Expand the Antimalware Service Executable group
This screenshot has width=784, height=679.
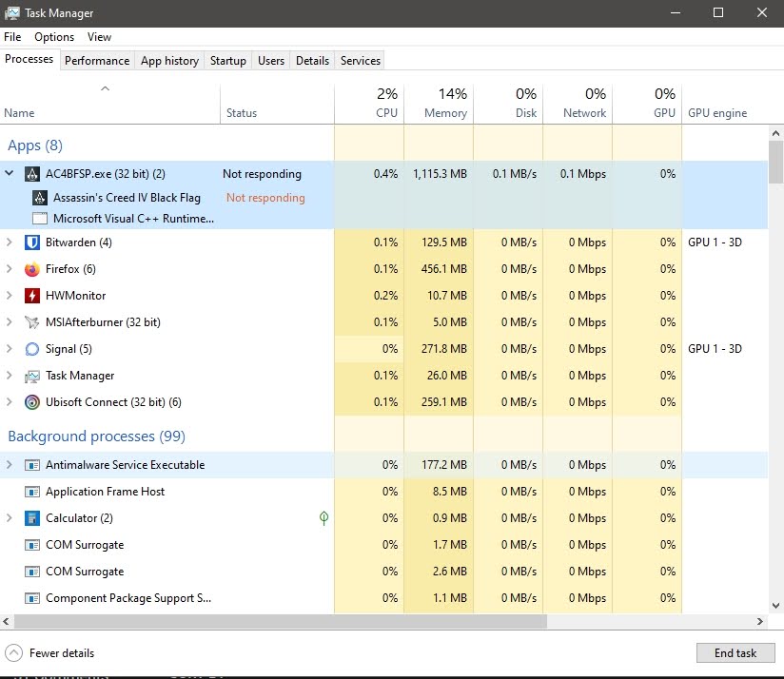click(10, 465)
